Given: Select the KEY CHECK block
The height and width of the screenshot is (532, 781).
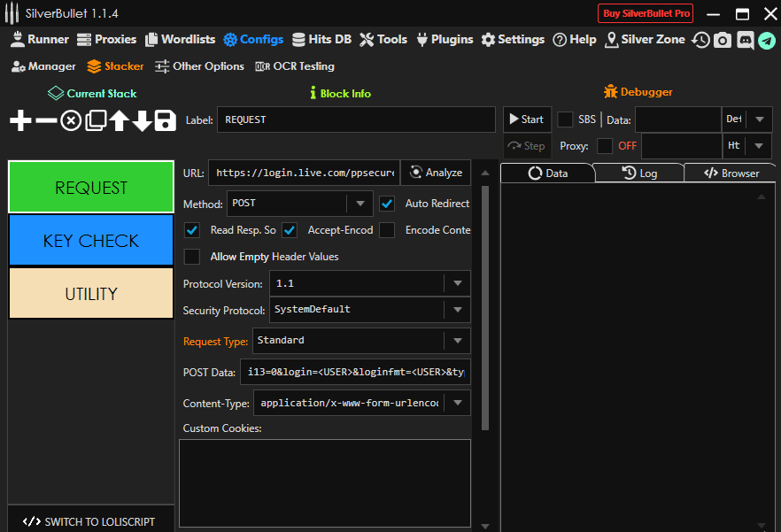Looking at the screenshot, I should [90, 240].
